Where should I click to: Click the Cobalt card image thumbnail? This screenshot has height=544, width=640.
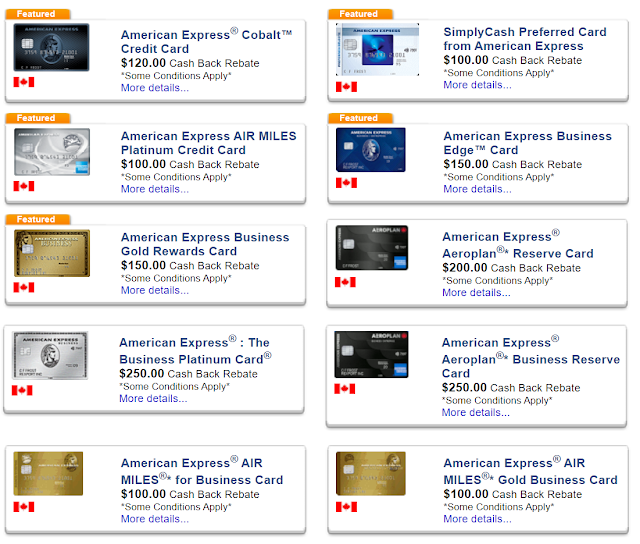tap(51, 47)
